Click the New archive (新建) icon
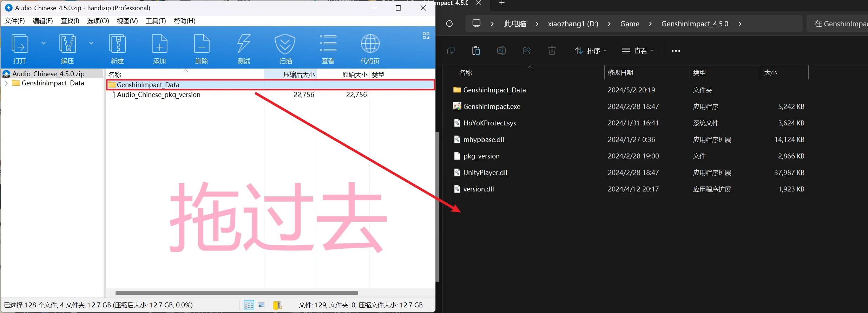The image size is (868, 313). tap(117, 48)
